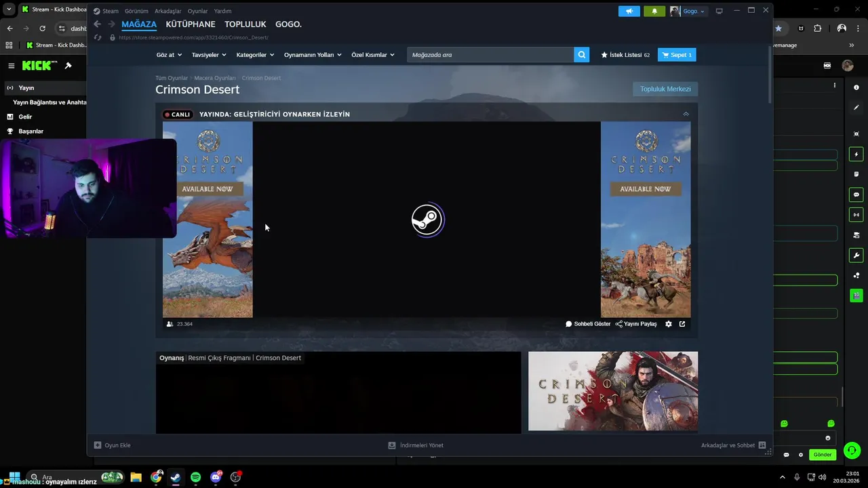Click İndirmeleri Yönet
This screenshot has width=868, height=488.
coord(416,445)
